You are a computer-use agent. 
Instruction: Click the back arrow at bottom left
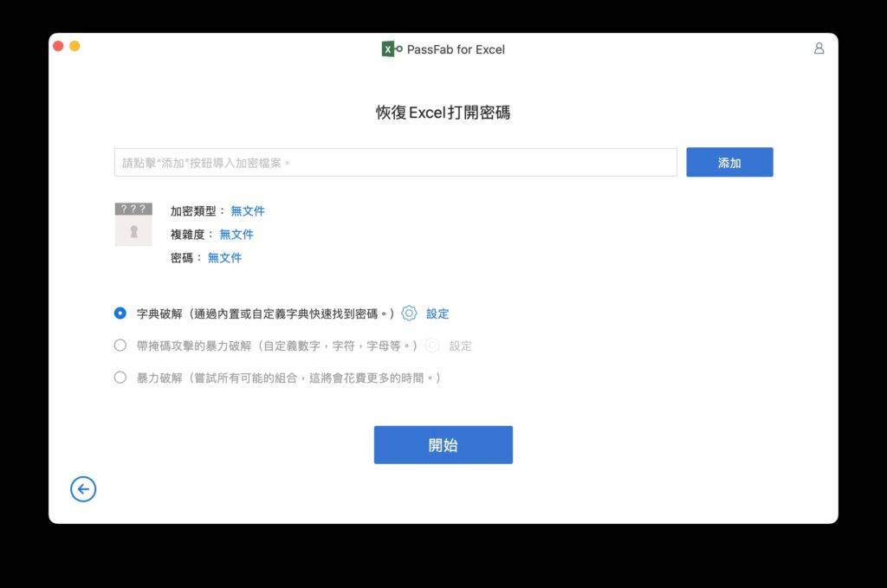click(x=83, y=489)
